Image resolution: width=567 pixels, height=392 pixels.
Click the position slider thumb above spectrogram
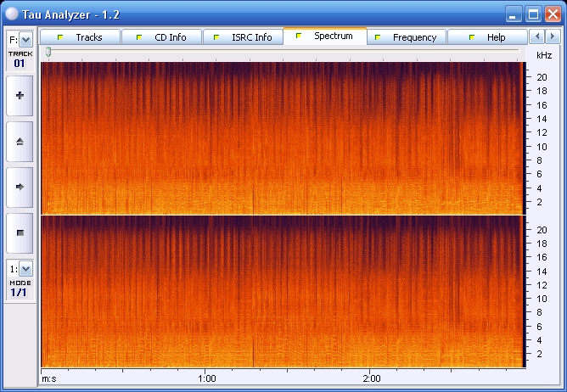(48, 53)
